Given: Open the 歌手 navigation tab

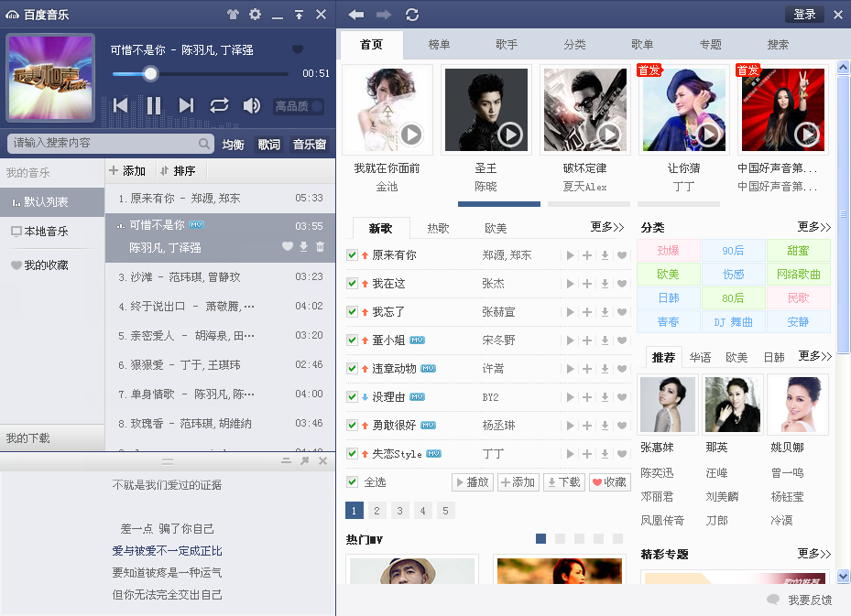Looking at the screenshot, I should coord(507,43).
